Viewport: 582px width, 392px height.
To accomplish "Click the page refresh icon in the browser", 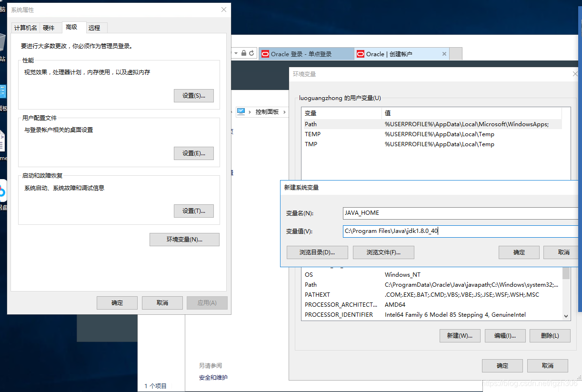I will point(251,53).
